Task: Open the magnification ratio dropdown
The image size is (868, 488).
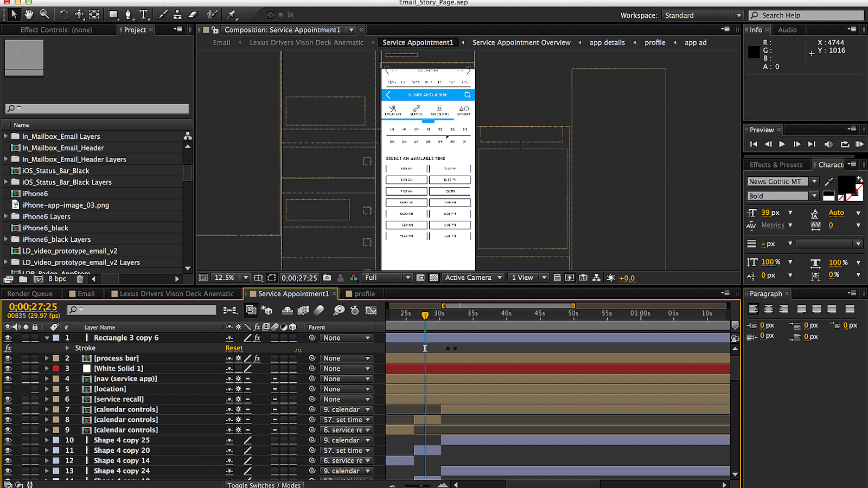Action: pos(245,278)
